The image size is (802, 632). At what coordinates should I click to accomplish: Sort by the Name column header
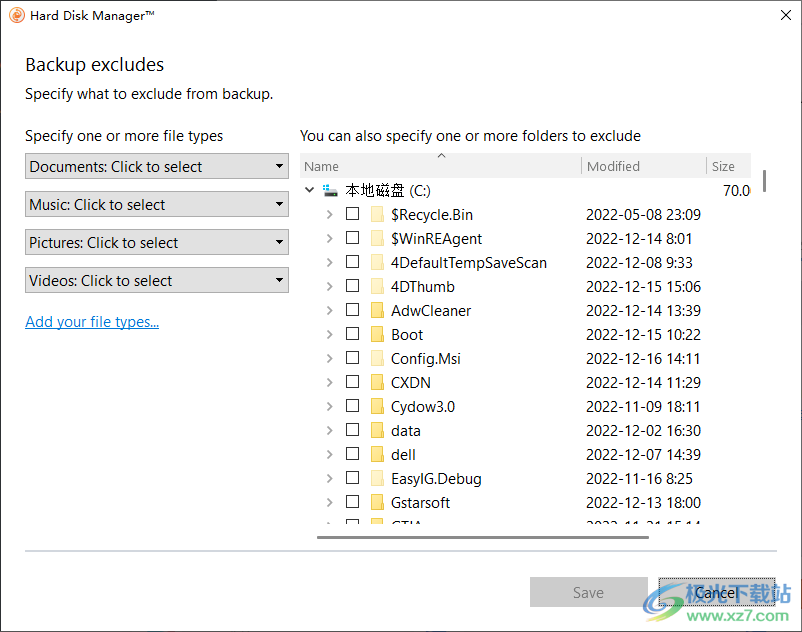point(440,166)
